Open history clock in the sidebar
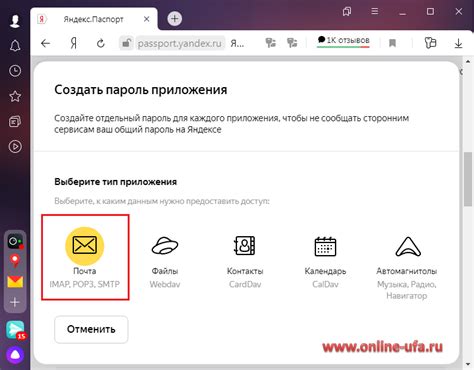474x370 pixels. coord(15,71)
